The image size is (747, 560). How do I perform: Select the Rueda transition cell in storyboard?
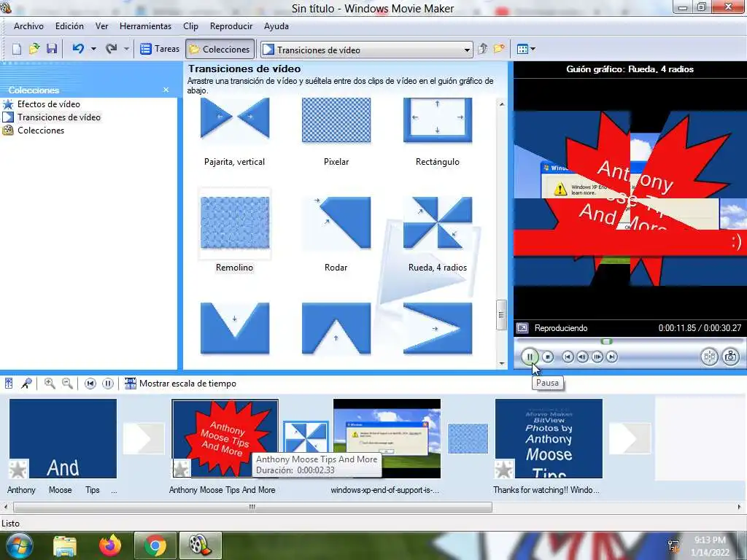pos(306,437)
